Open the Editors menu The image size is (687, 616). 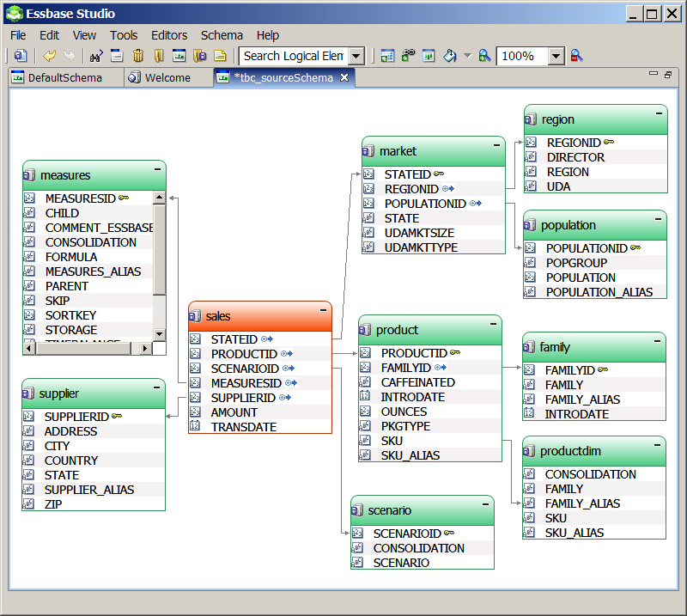(x=169, y=35)
